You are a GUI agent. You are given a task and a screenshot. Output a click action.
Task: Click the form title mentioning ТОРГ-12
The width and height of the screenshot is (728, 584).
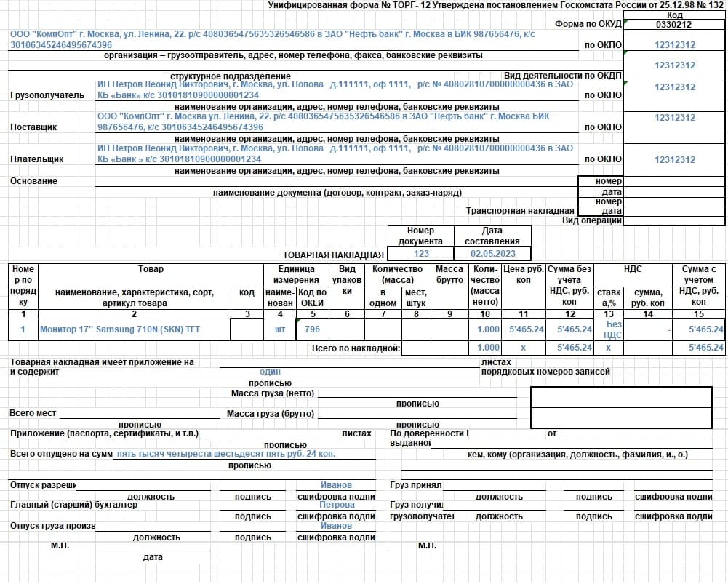495,5
